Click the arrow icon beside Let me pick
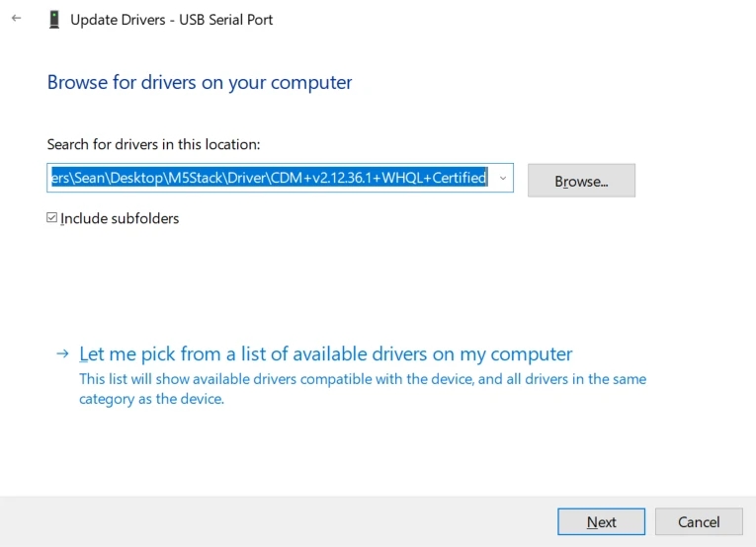 [62, 353]
